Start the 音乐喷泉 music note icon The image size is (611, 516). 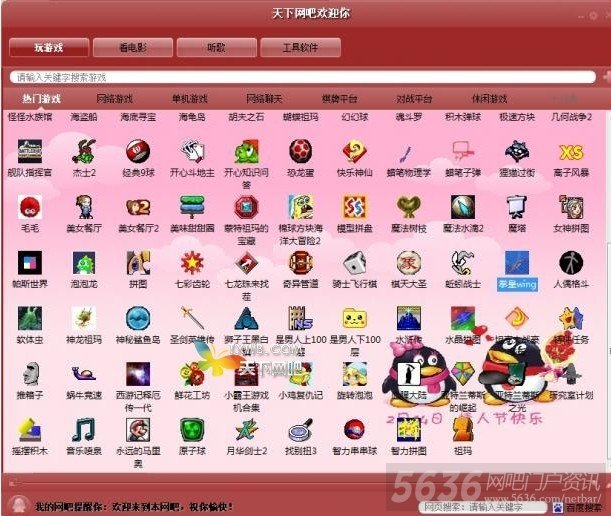tap(84, 430)
